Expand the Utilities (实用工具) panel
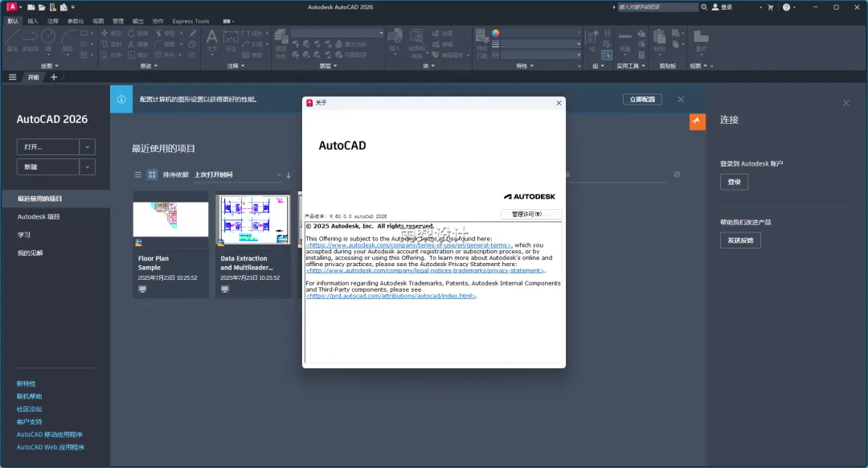 tap(631, 66)
